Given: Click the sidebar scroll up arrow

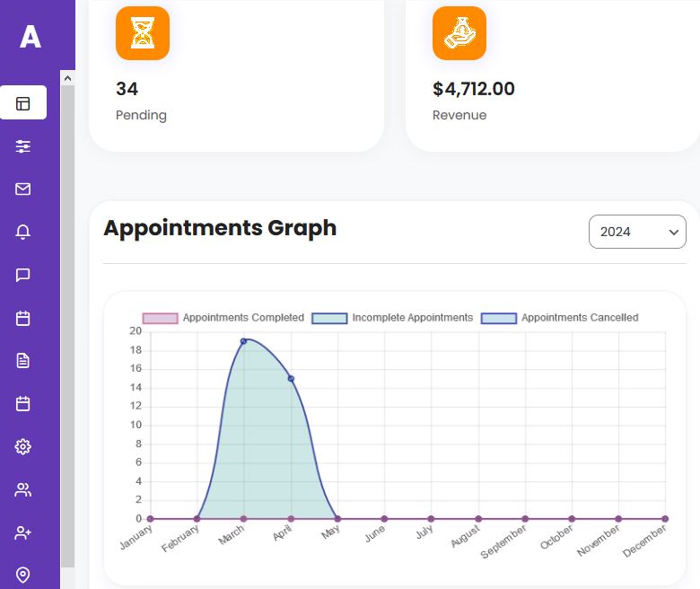Looking at the screenshot, I should tap(67, 78).
